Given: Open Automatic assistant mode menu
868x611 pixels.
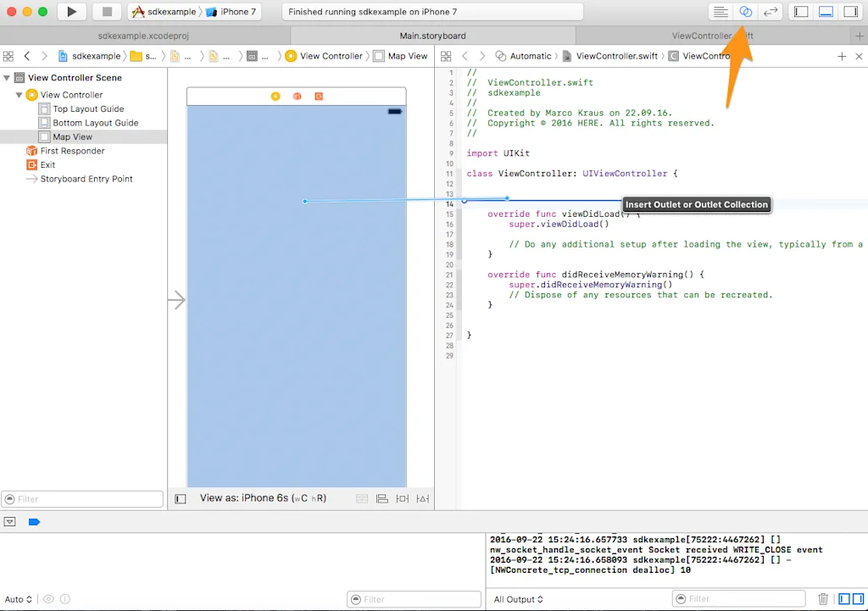Looking at the screenshot, I should tap(524, 56).
